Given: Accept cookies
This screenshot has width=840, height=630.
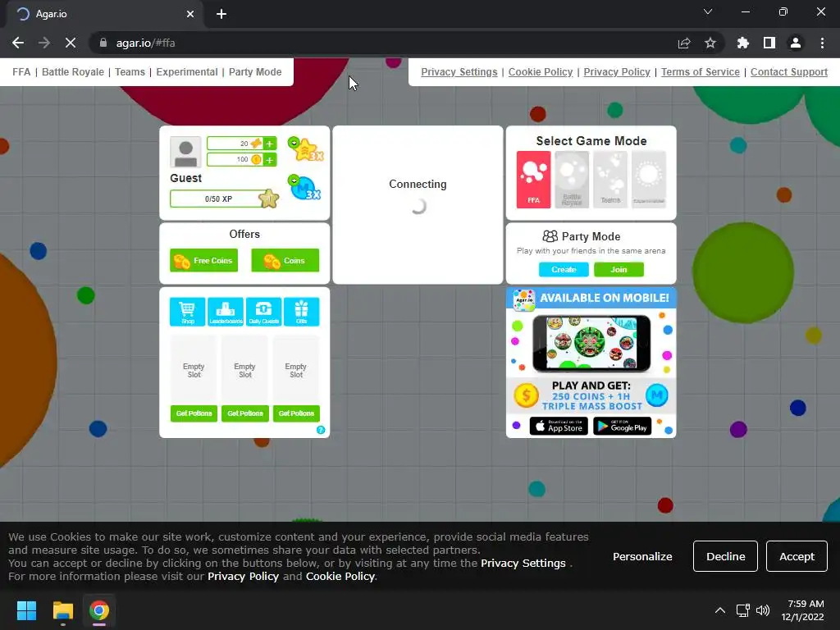Looking at the screenshot, I should 797,556.
